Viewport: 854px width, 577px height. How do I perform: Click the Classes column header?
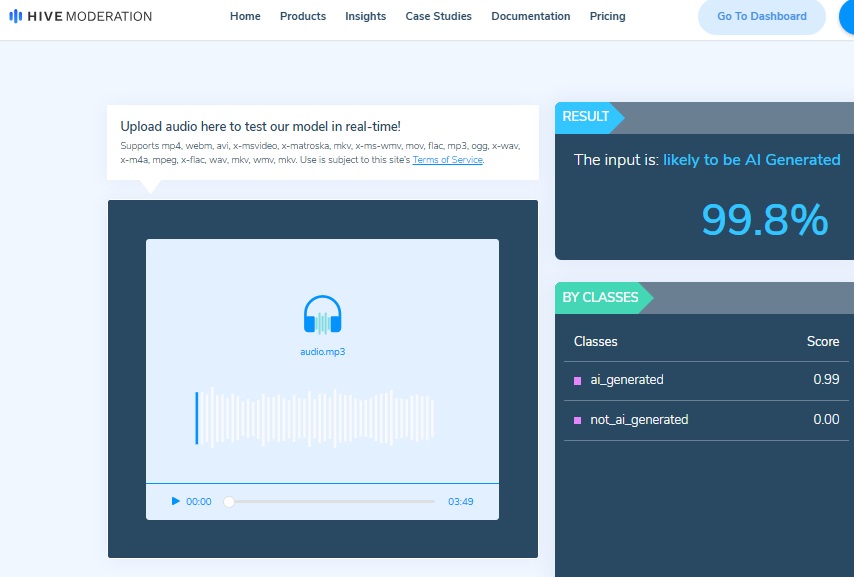595,342
